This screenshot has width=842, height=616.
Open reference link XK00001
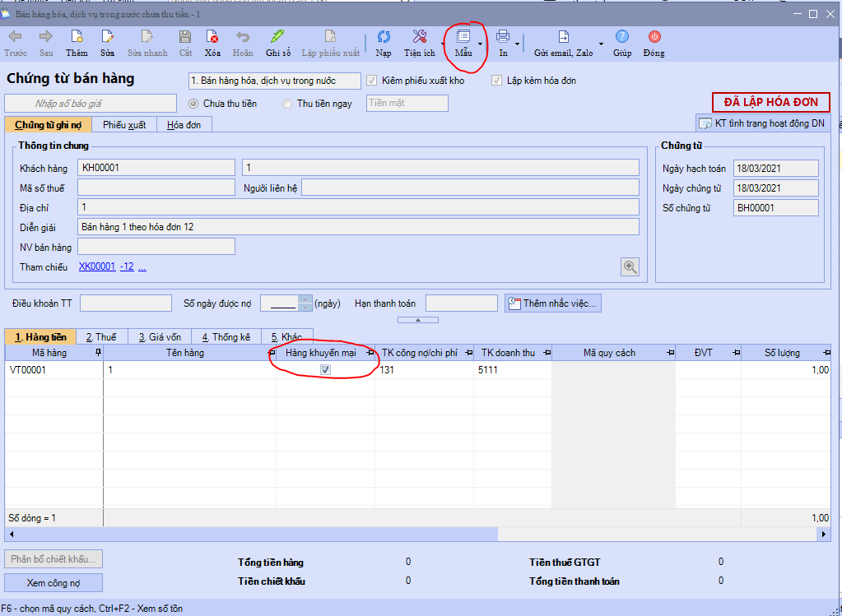pyautogui.click(x=97, y=266)
